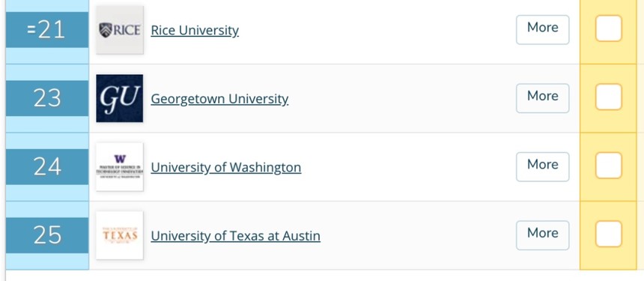Tick the checkbox for Georgetown University
Screen dimensions: 644x281
click(608, 97)
